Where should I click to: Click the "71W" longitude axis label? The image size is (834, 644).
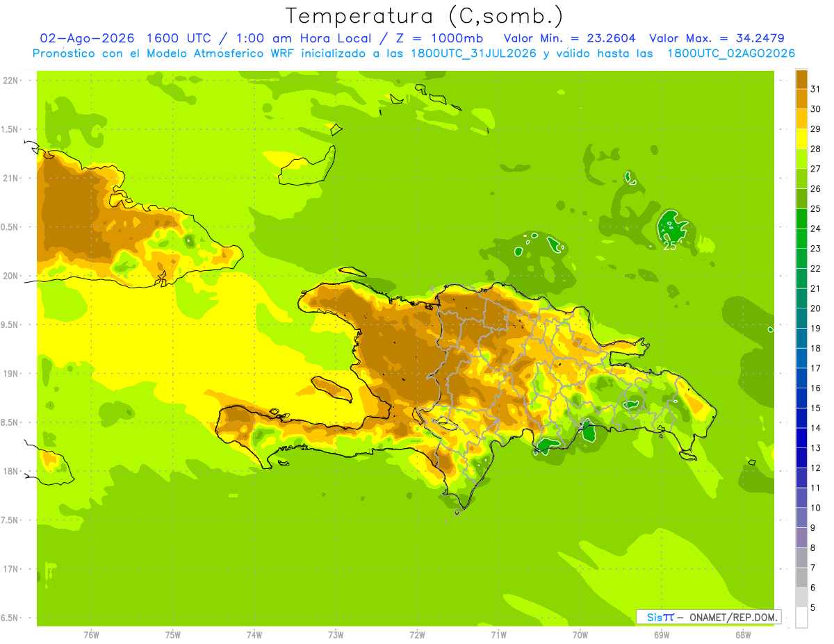coord(498,634)
